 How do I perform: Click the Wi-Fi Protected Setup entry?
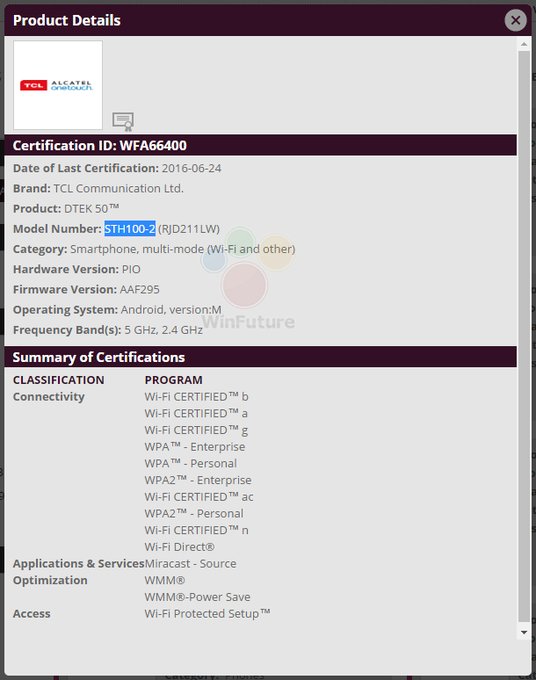(207, 614)
